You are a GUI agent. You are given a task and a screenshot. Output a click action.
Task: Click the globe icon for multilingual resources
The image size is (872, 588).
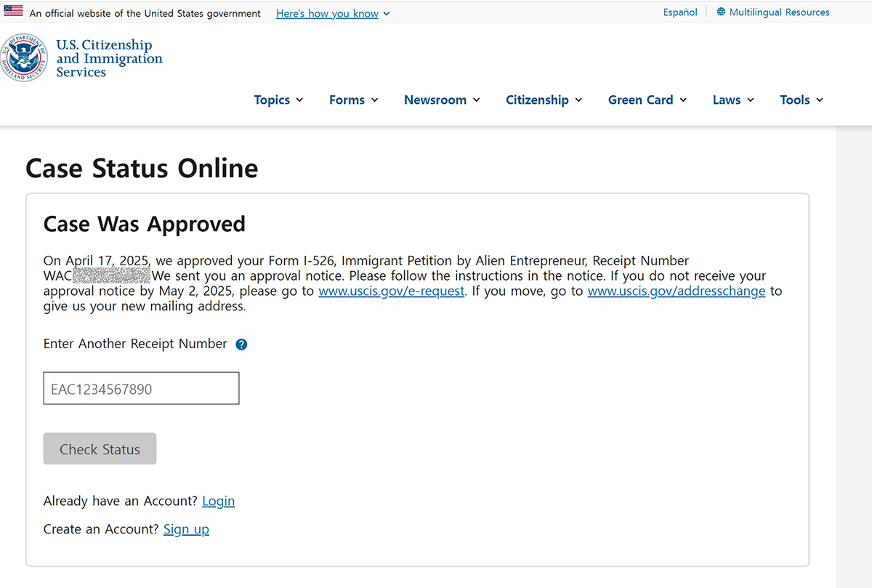pyautogui.click(x=721, y=12)
